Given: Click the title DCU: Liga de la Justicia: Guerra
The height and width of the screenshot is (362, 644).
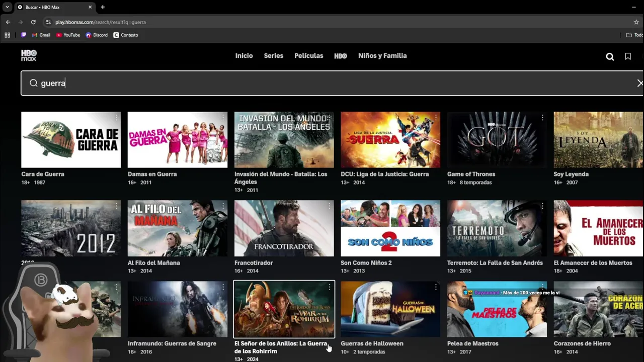Looking at the screenshot, I should (x=385, y=174).
